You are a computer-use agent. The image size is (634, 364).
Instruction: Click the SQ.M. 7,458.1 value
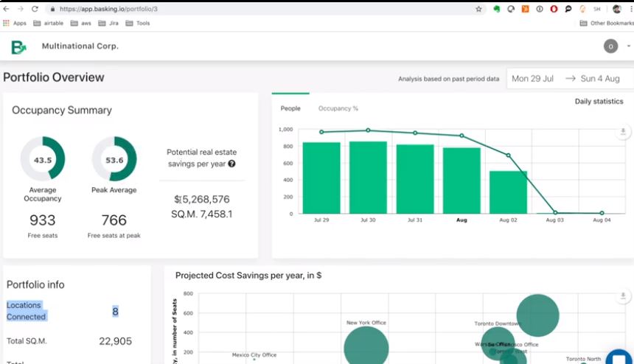coord(202,214)
